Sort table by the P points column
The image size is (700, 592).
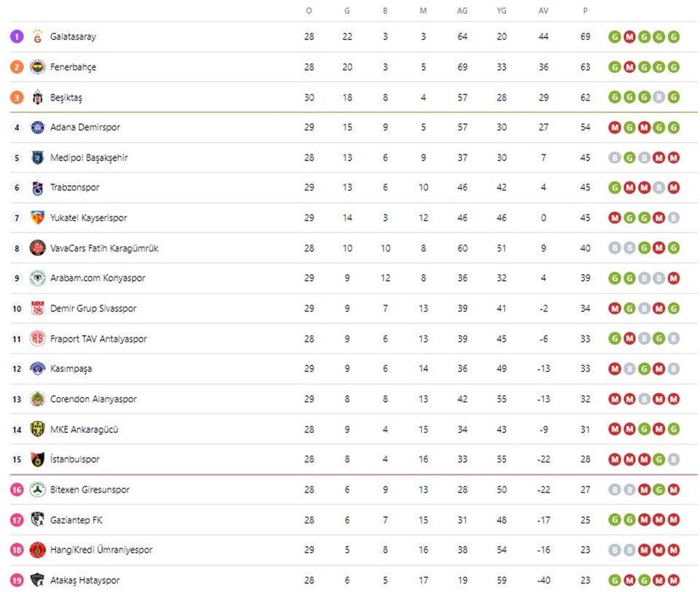(586, 11)
